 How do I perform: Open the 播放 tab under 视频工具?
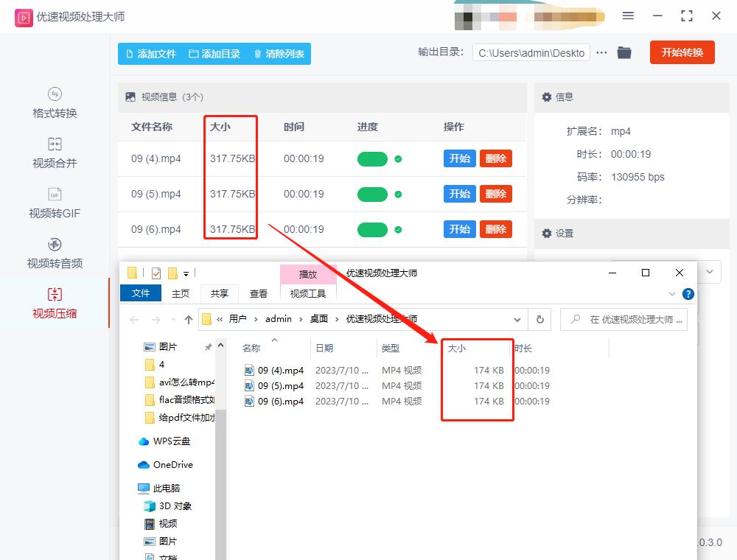308,273
